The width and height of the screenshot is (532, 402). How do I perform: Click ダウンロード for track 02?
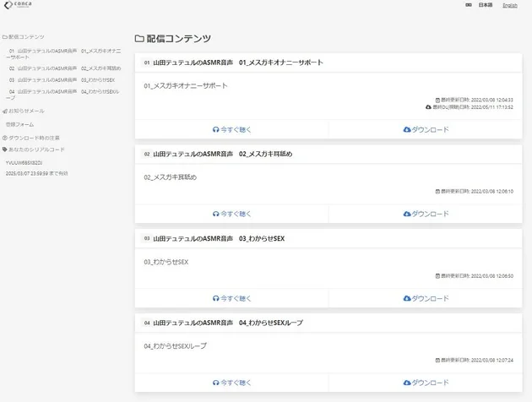(426, 214)
